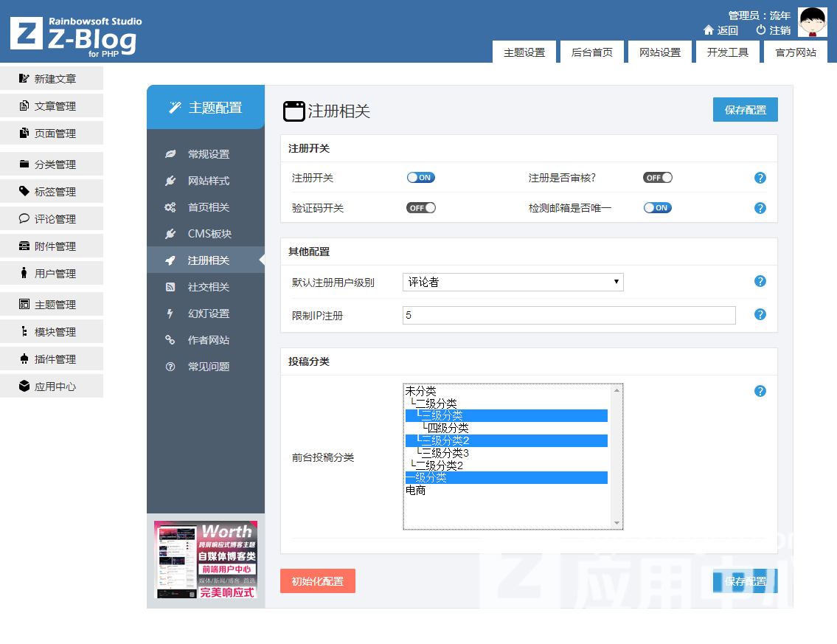Click the category list scrollbar down arrow
This screenshot has width=837, height=644.
click(617, 523)
